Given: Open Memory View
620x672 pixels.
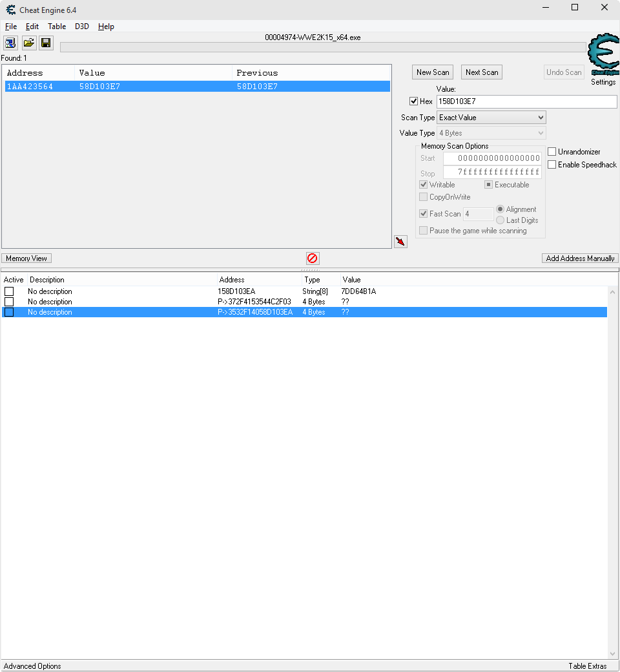Looking at the screenshot, I should pyautogui.click(x=26, y=258).
